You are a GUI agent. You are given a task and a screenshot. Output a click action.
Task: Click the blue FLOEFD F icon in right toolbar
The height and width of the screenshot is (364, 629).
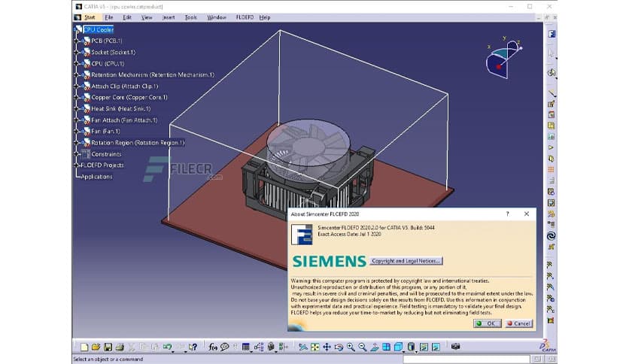552,34
